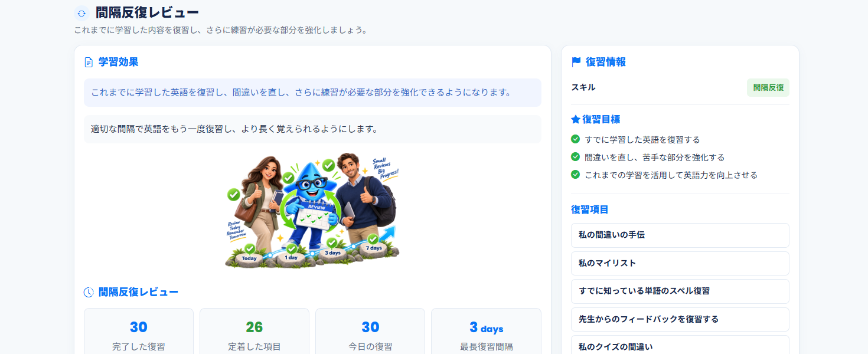The width and height of the screenshot is (868, 354).
Task: Click the スキル label
Action: 583,87
